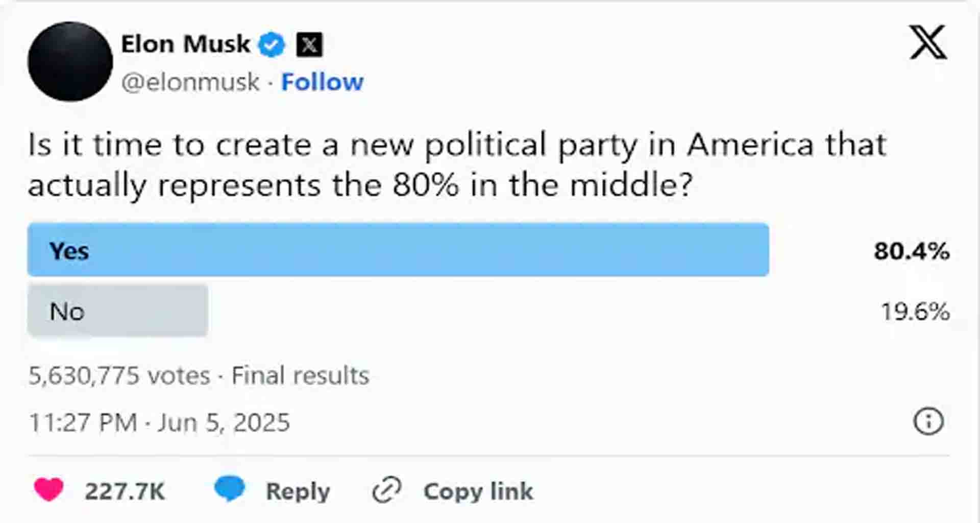Select the Yes poll option bar

coord(398,250)
